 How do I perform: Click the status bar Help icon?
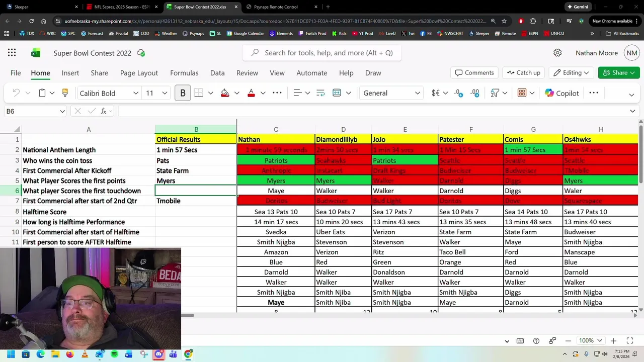pos(536,341)
